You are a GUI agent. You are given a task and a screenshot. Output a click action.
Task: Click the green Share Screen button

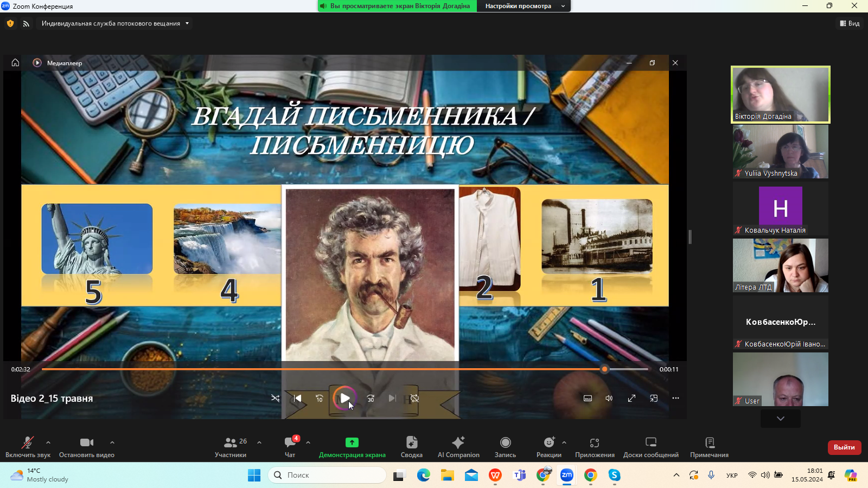tap(352, 446)
